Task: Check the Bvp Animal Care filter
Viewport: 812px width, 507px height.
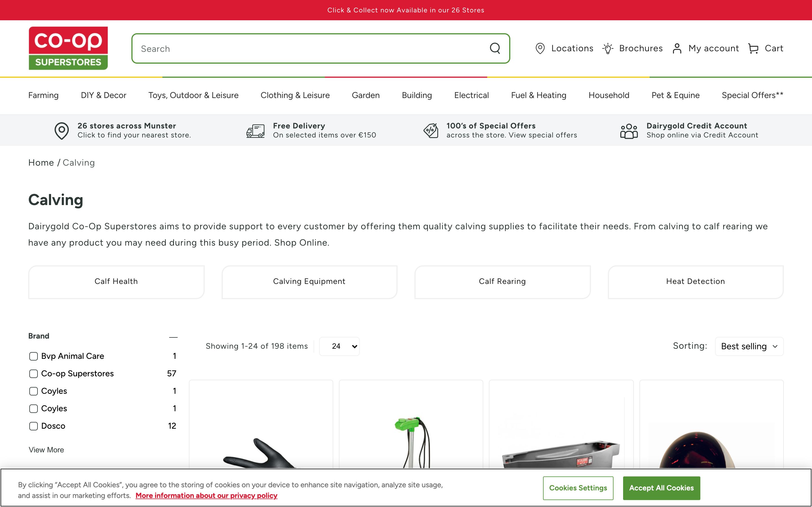Action: (33, 356)
